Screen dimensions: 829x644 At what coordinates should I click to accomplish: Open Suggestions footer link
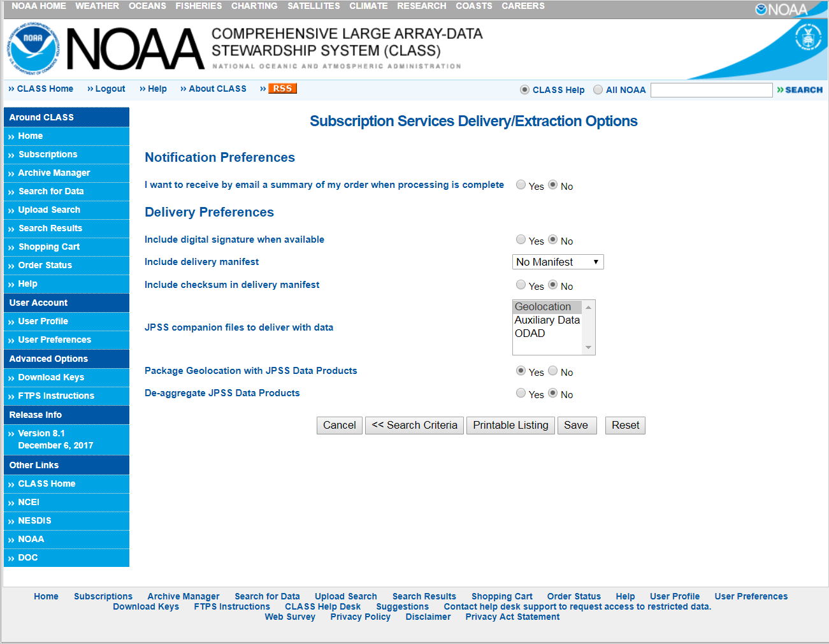coord(403,606)
